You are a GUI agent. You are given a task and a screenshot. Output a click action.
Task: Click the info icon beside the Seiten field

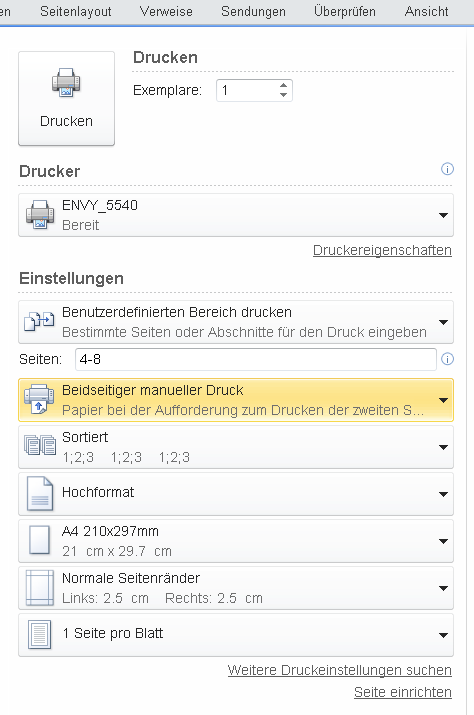(x=447, y=359)
